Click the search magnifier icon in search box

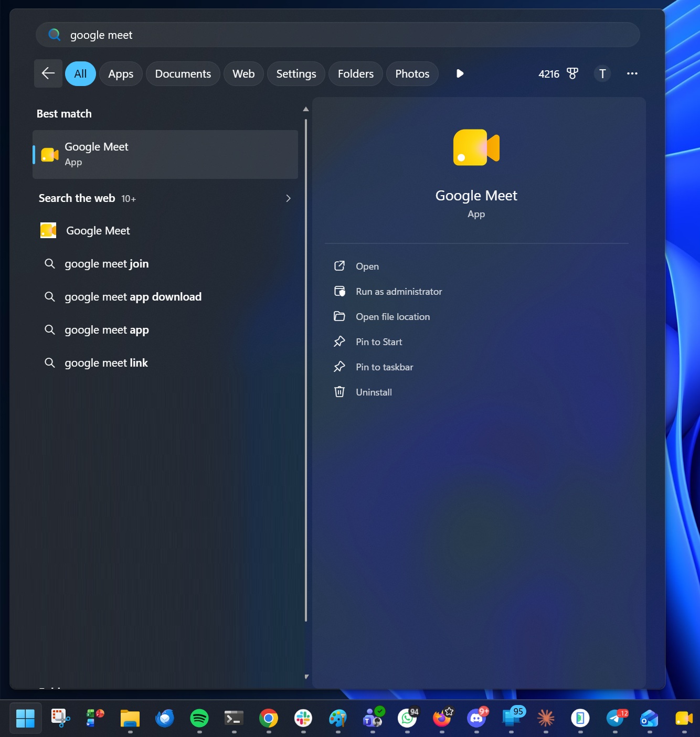point(54,35)
